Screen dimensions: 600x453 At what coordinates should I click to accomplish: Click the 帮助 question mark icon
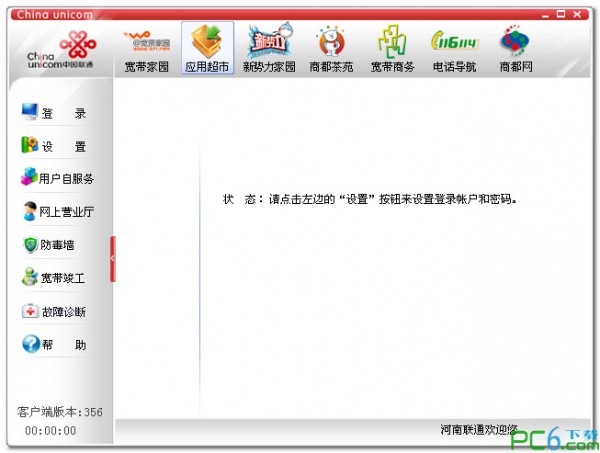point(31,344)
